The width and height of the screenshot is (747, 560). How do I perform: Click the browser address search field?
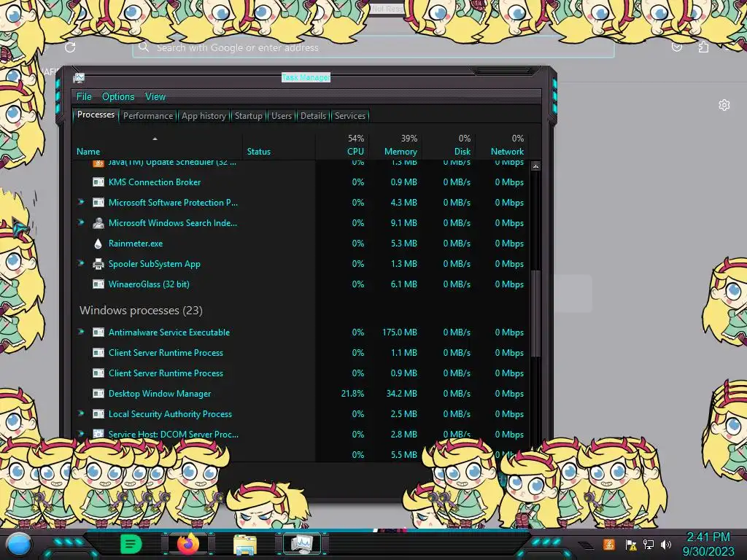pyautogui.click(x=373, y=47)
